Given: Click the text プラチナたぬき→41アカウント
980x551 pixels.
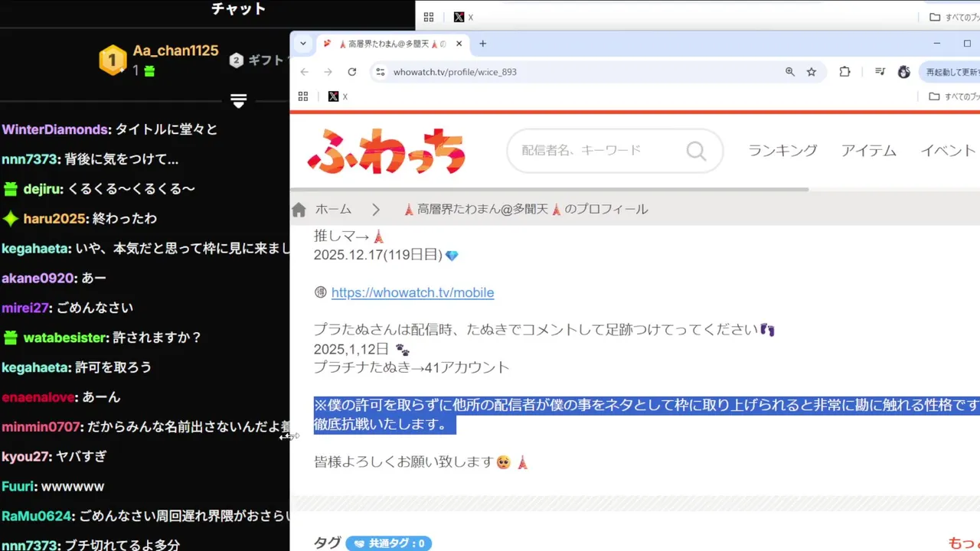Looking at the screenshot, I should pos(411,367).
